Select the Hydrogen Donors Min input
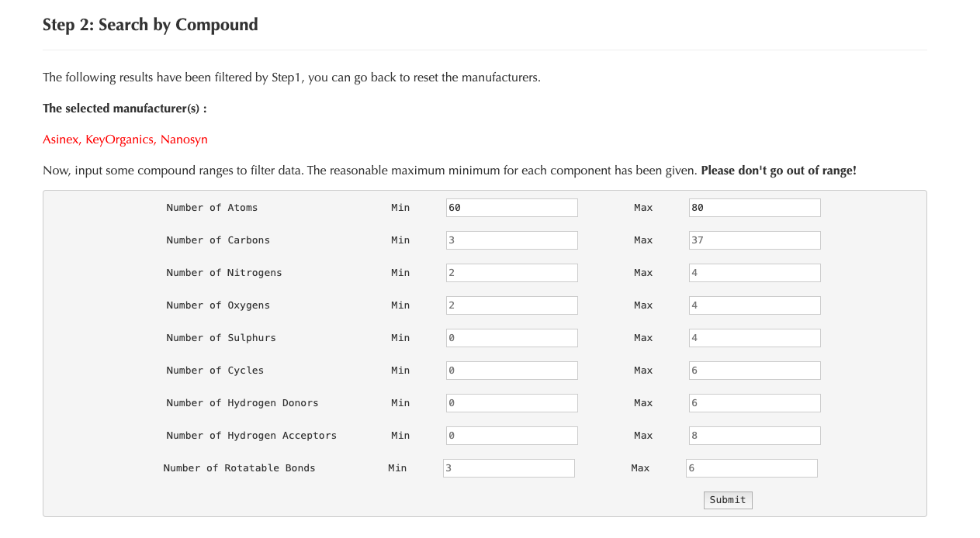This screenshot has width=980, height=538. click(511, 403)
